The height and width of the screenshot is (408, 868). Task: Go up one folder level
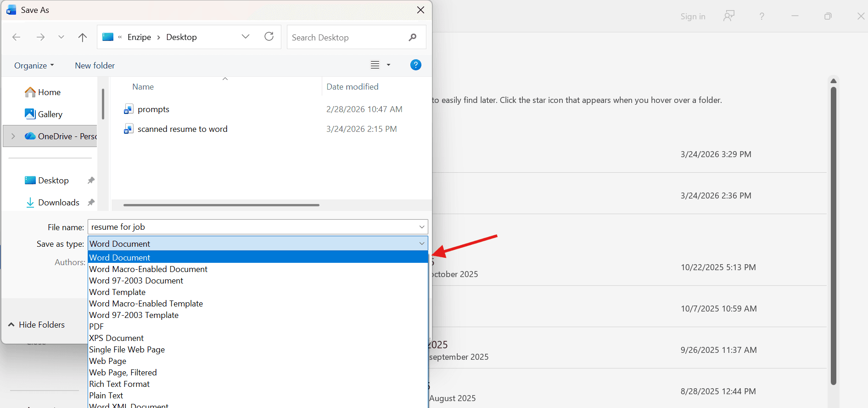(x=83, y=37)
